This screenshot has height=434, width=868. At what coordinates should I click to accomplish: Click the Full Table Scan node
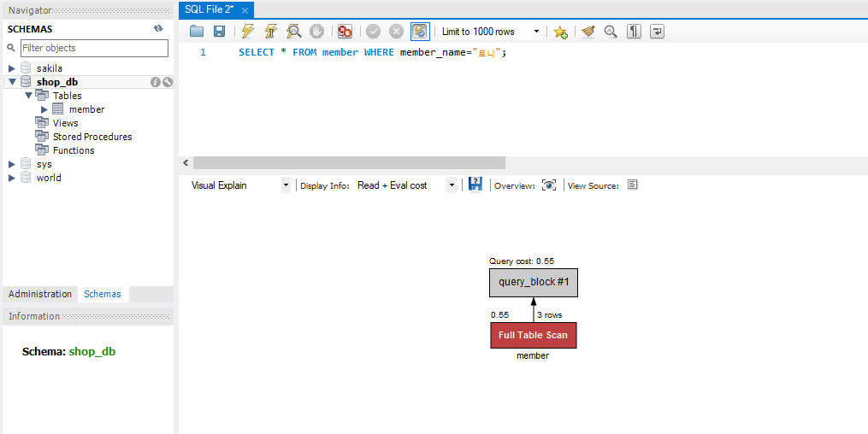pyautogui.click(x=534, y=335)
